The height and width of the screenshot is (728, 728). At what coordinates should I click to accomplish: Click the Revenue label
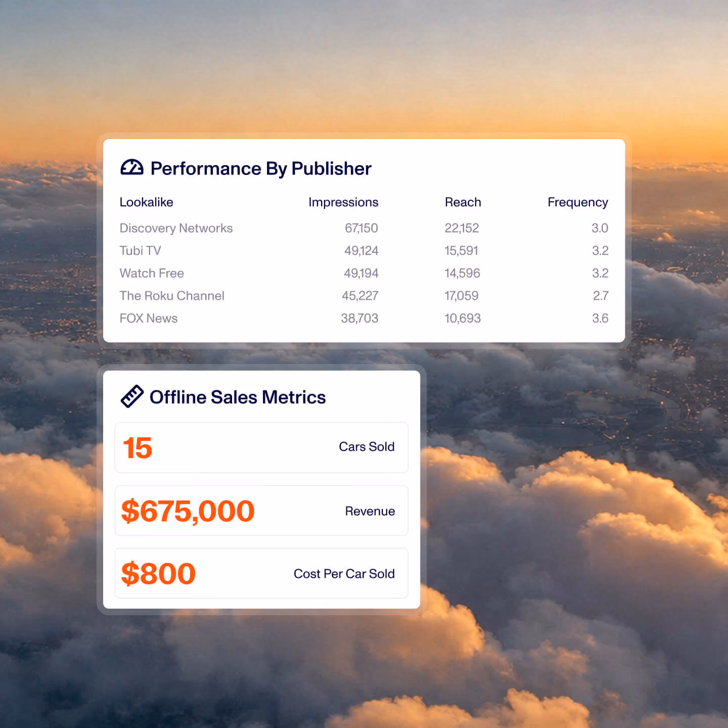pos(370,511)
